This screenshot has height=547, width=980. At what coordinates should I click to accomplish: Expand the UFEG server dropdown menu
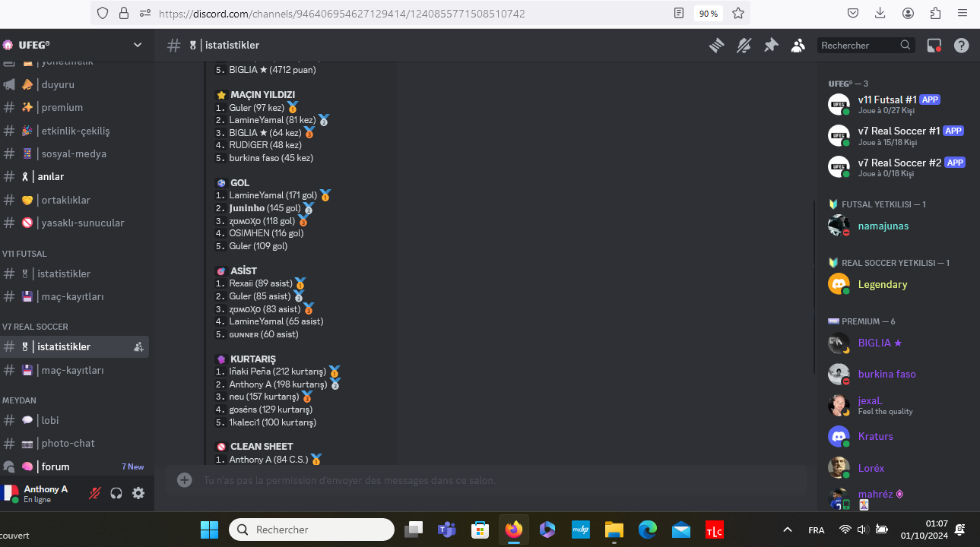point(138,45)
